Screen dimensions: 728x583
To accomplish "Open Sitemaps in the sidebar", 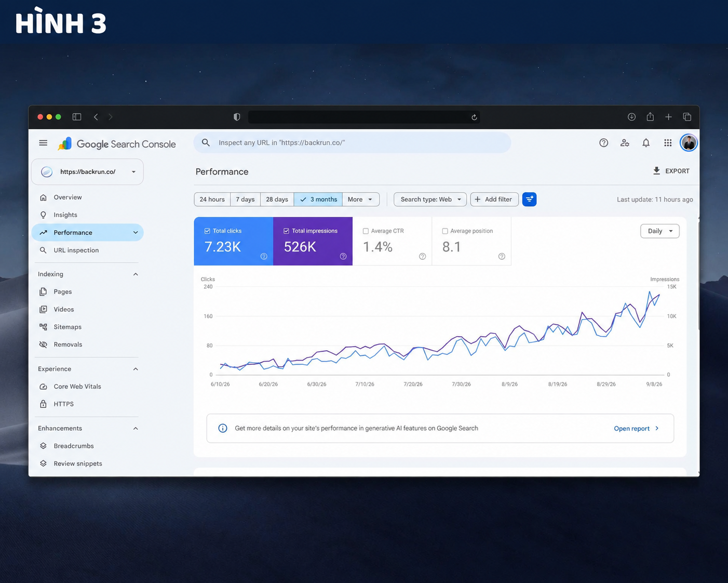I will 87,327.
